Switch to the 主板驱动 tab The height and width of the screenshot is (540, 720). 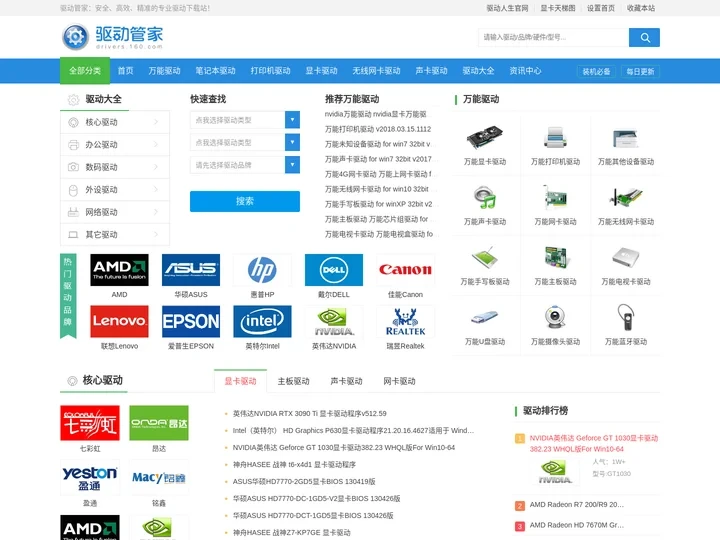coord(293,381)
